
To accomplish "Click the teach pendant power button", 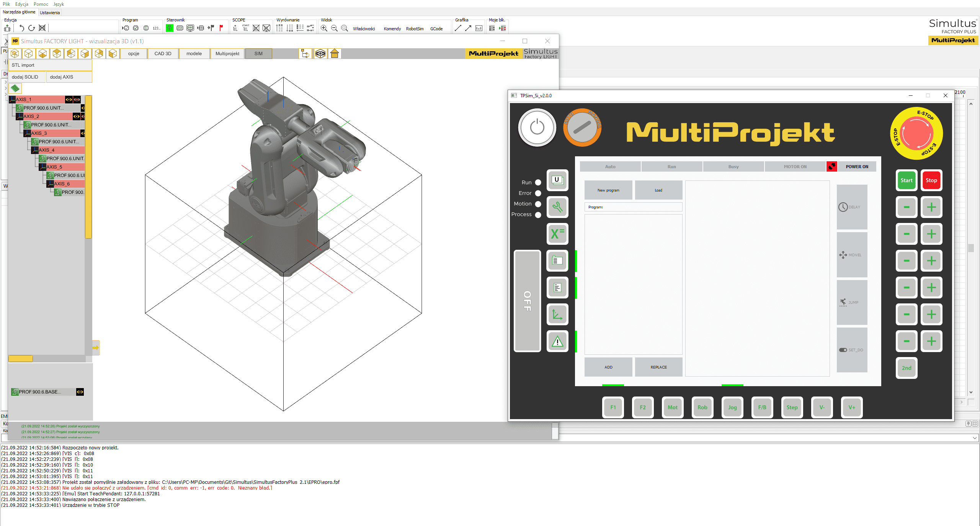I will pos(537,127).
